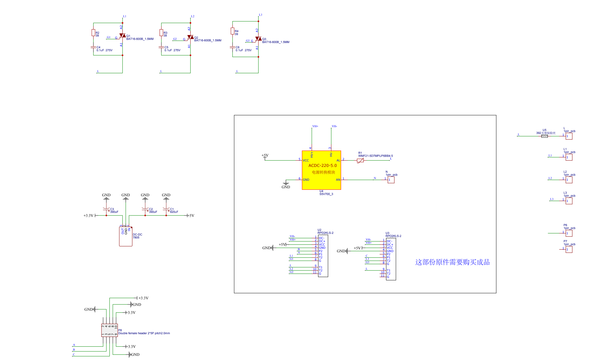
Task: Select the U2 RPD2KLS-2 component body
Action: coord(323,256)
